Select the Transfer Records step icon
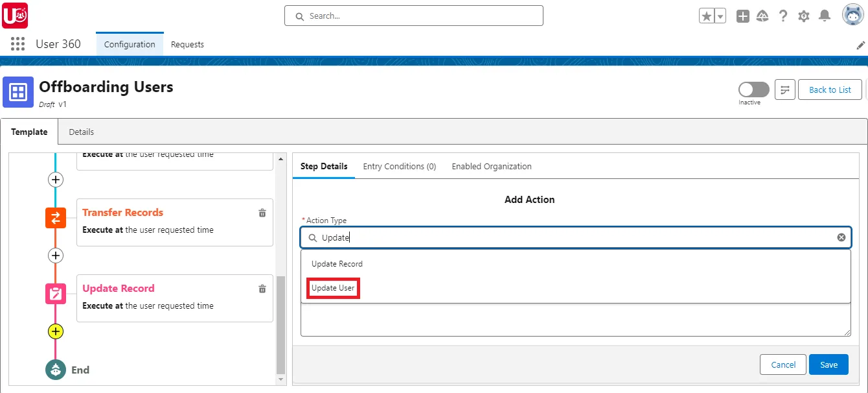The height and width of the screenshot is (393, 868). [x=55, y=218]
